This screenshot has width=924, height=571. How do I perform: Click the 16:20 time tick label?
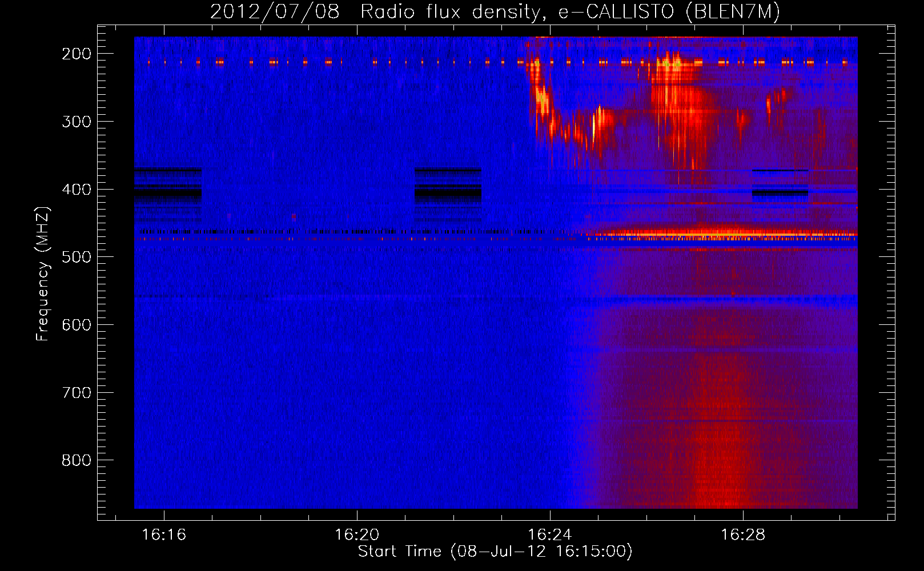point(357,535)
